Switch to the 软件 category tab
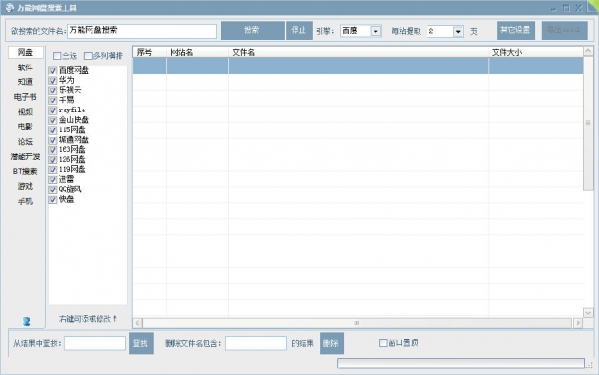599x375 pixels. [x=25, y=68]
